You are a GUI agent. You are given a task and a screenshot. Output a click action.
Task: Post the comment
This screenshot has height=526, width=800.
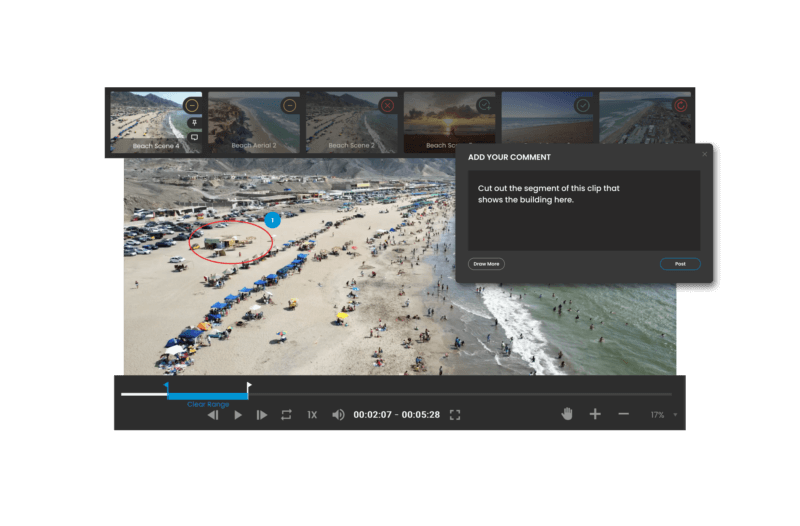tap(680, 264)
